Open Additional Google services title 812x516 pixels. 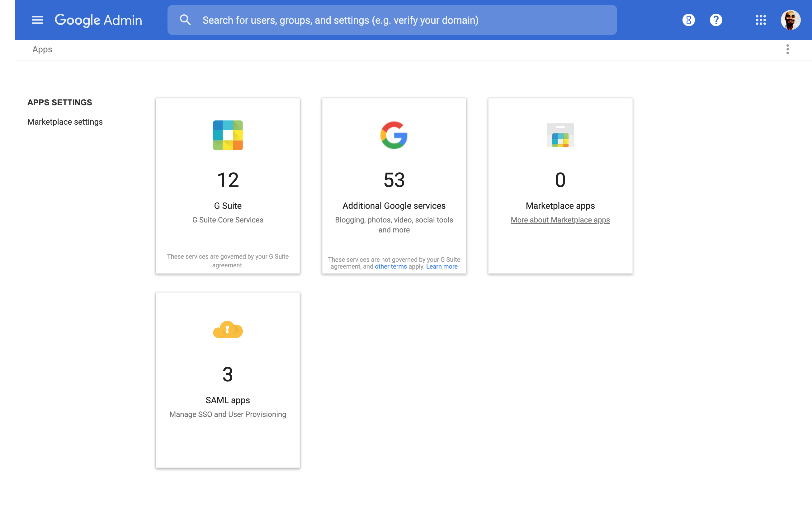point(394,206)
